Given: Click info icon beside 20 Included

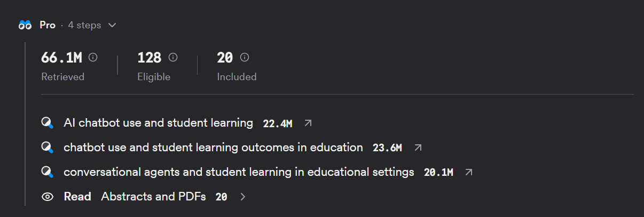Looking at the screenshot, I should 245,57.
